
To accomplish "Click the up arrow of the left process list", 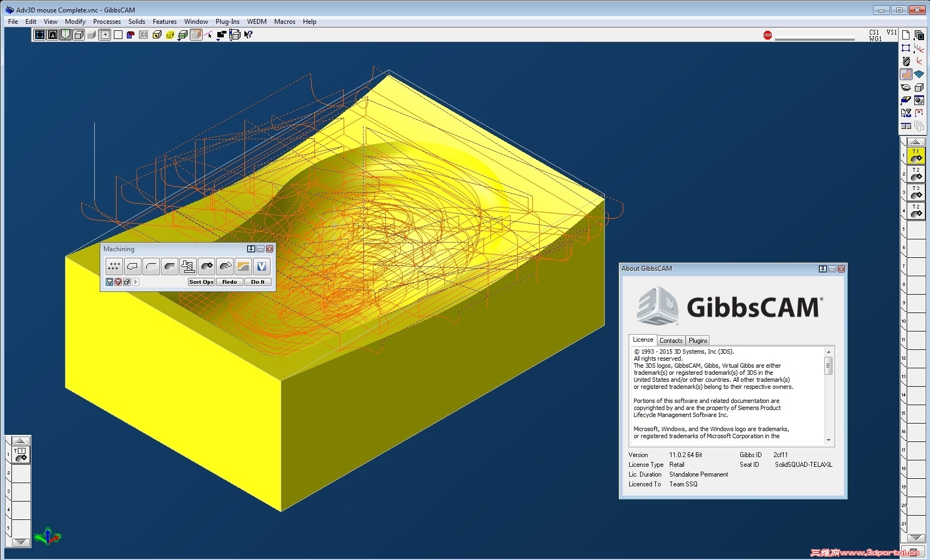I will (21, 440).
